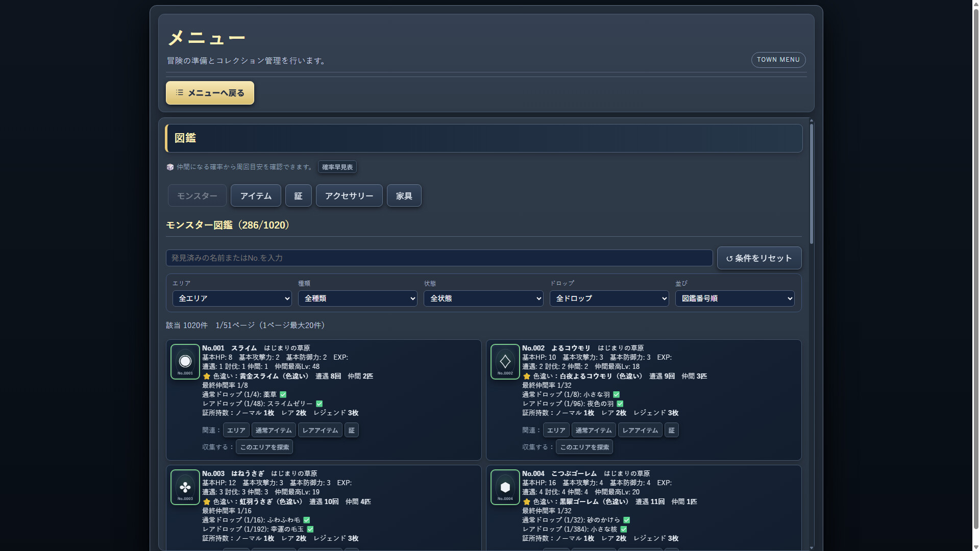
Task: Click the green check next to 小さな核
Action: 624,529
